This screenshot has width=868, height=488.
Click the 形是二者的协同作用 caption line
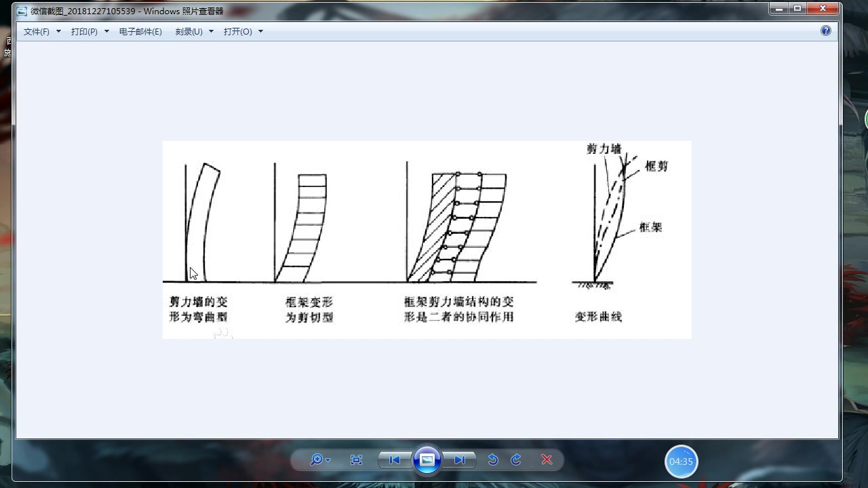coord(458,317)
